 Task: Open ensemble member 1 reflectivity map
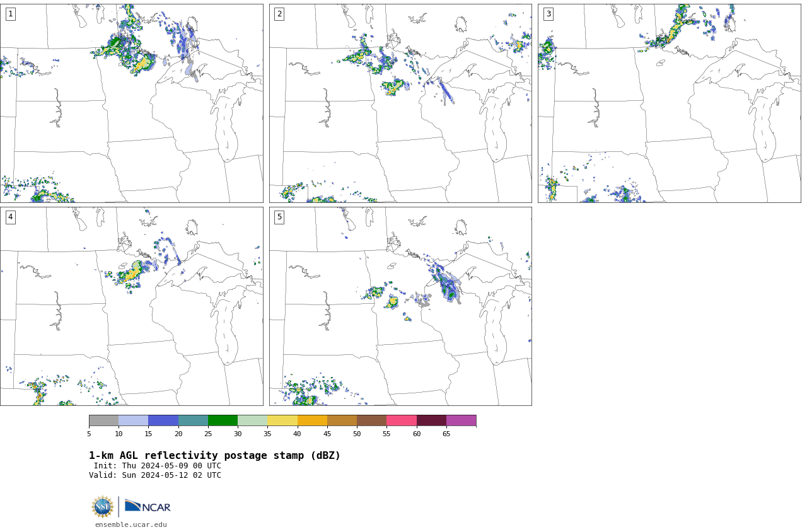pos(131,103)
